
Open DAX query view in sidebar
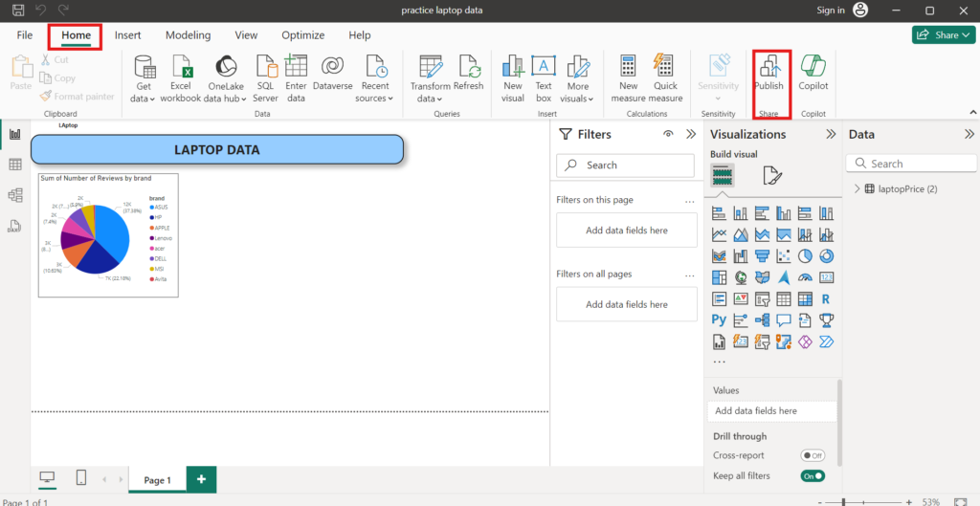pos(15,226)
